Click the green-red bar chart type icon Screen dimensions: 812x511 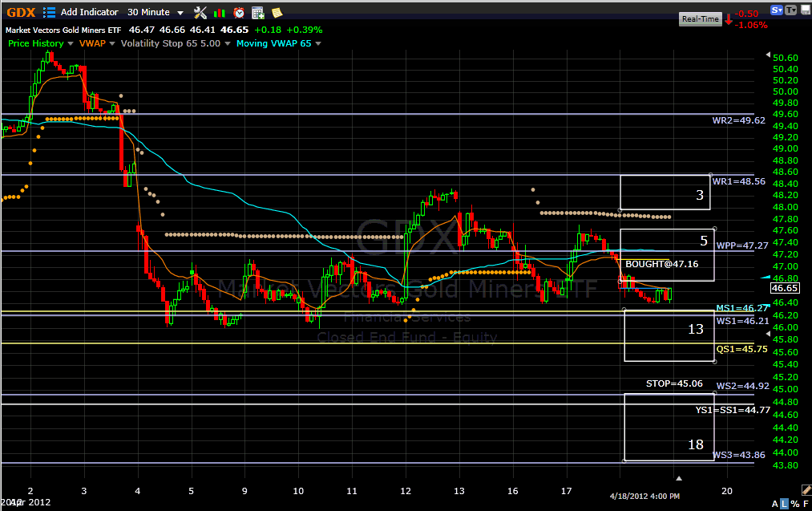click(220, 12)
